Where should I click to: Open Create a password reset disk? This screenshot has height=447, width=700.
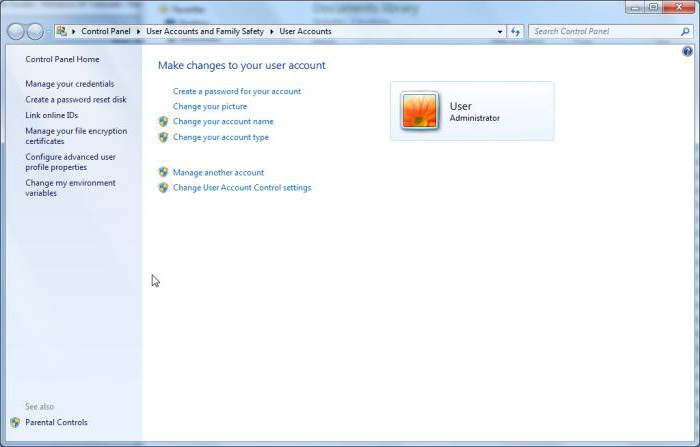tap(76, 100)
